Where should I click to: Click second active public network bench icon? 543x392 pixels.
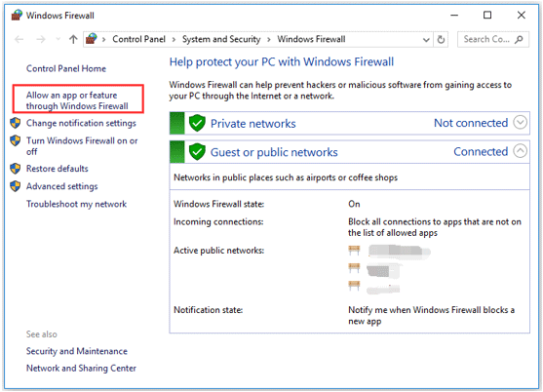coord(354,268)
